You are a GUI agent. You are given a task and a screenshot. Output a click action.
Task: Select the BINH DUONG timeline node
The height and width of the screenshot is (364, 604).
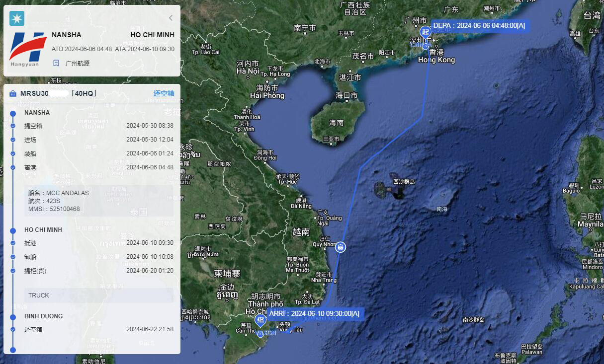pos(13,316)
